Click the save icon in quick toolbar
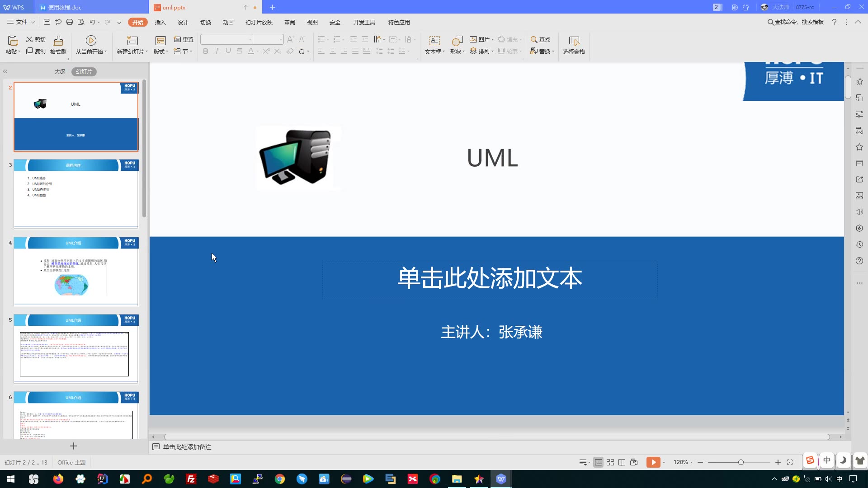 pyautogui.click(x=47, y=22)
